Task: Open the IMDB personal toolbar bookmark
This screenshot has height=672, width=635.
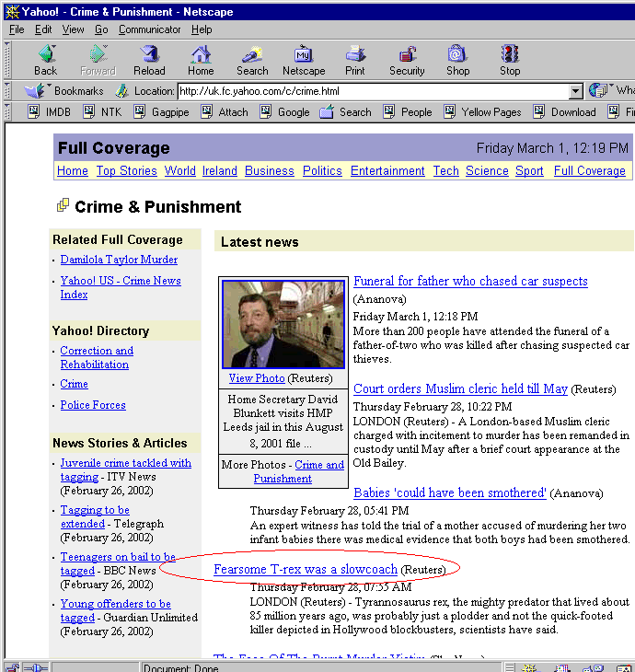Action: pos(50,112)
